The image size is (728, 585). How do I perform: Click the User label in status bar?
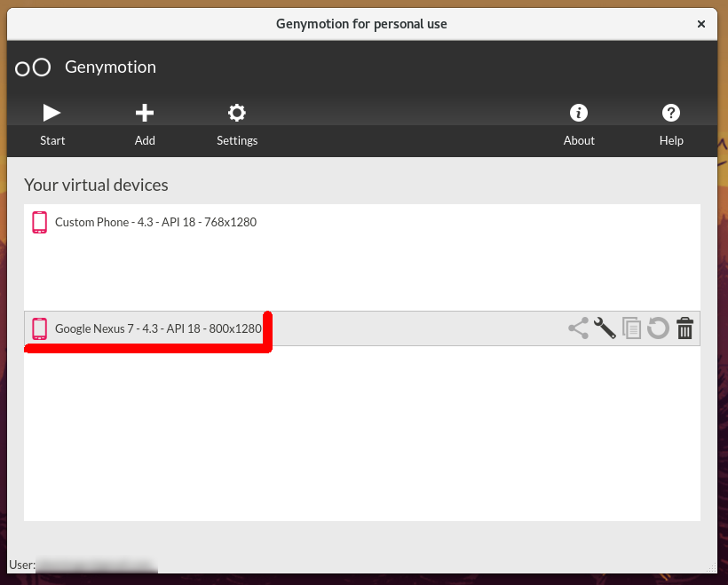22,565
